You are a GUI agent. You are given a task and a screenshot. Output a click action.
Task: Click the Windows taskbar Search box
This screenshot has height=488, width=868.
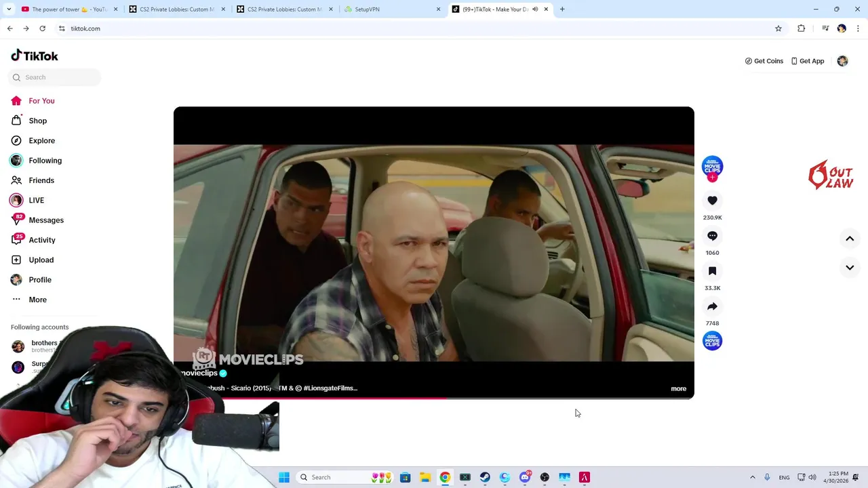[x=345, y=477]
